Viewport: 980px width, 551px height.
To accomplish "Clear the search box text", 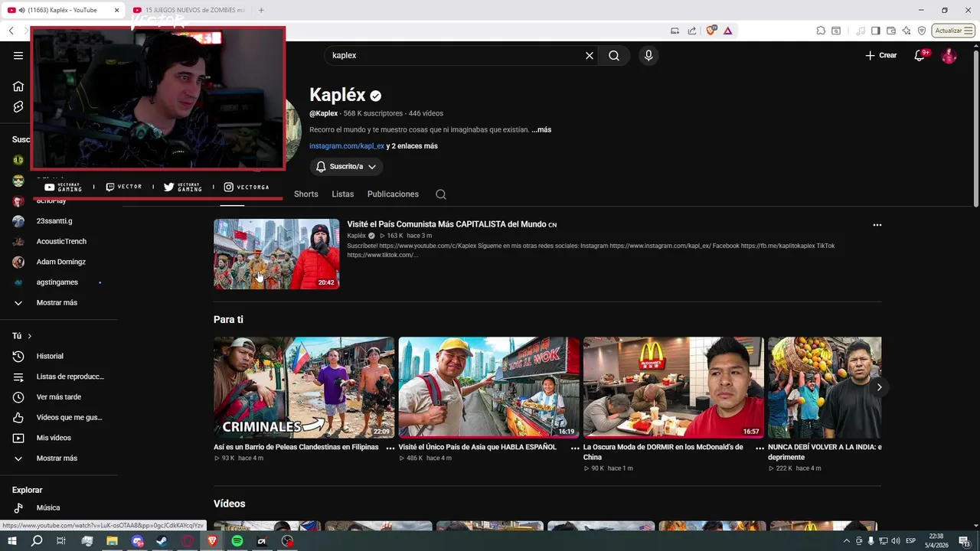I will point(590,55).
